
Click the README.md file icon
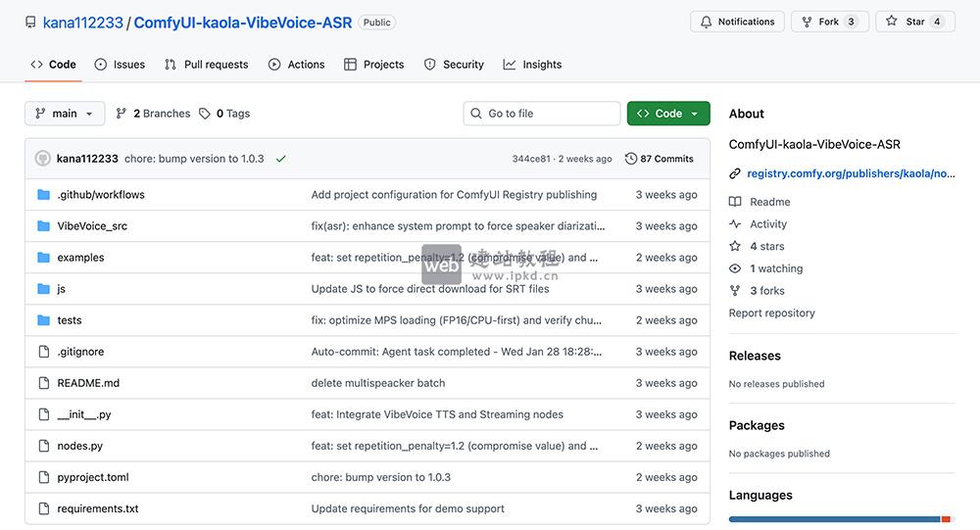44,382
